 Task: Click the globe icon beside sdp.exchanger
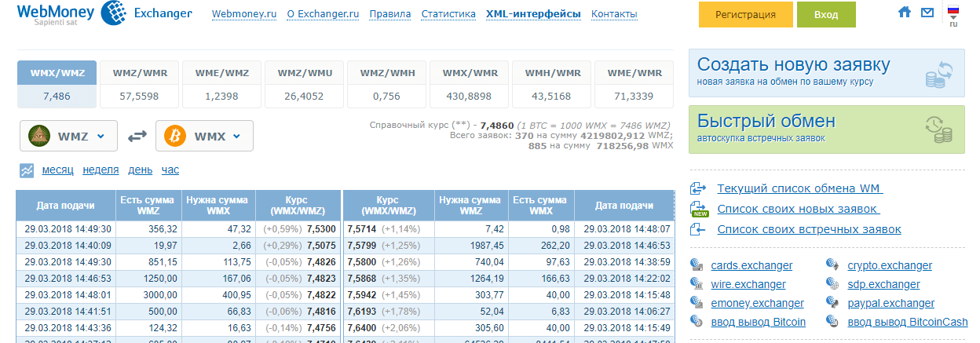(833, 284)
